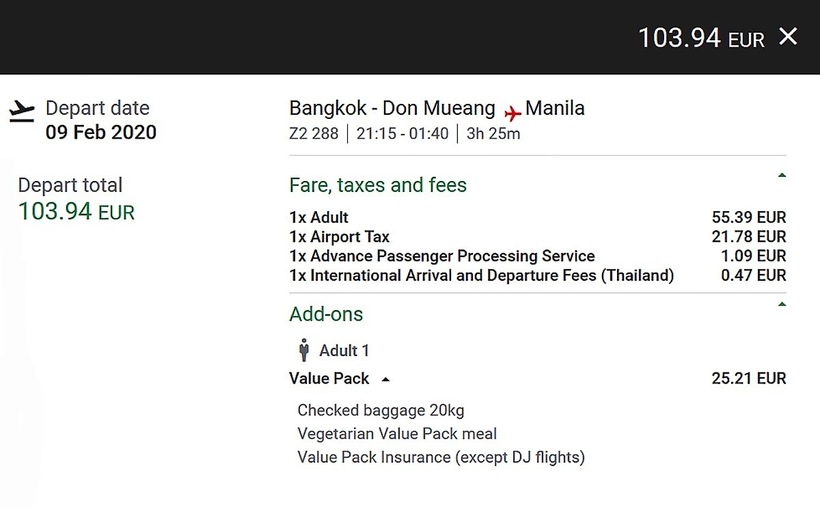Click flight number Z2 288

tap(313, 133)
